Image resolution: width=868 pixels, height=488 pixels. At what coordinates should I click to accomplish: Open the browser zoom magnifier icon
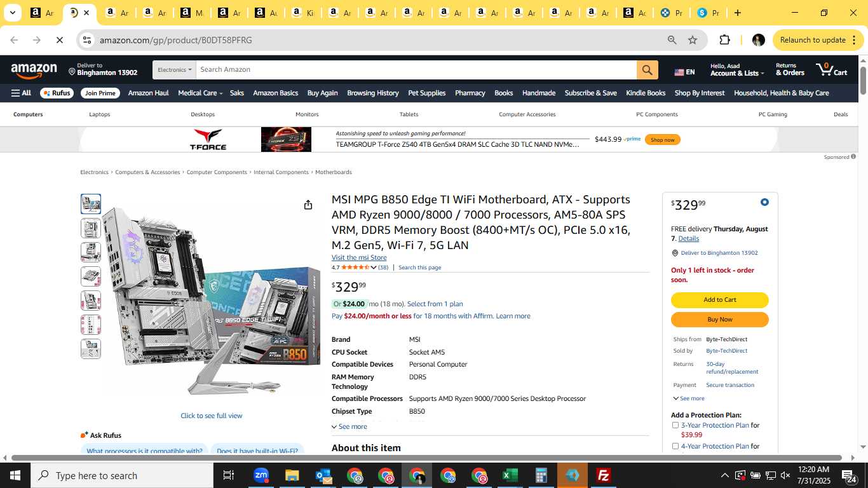coord(672,40)
